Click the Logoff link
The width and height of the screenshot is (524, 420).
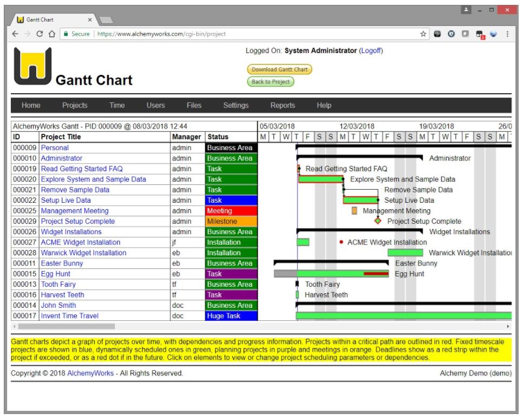371,50
